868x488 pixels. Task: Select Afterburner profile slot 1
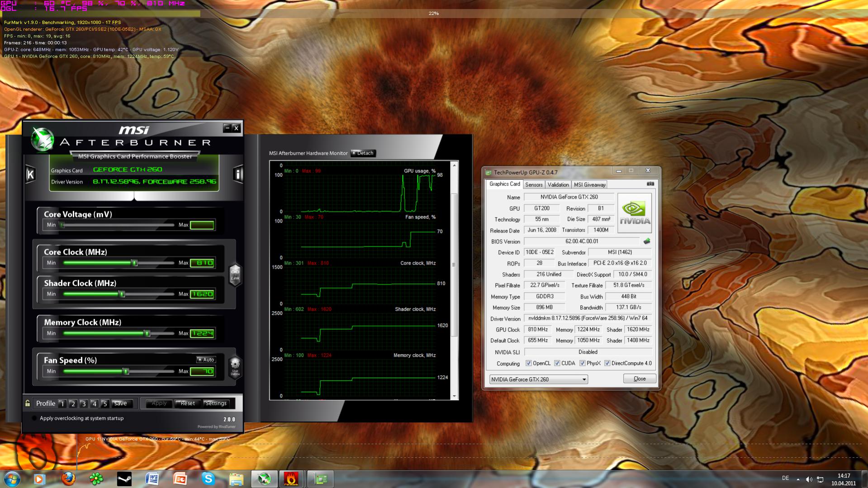(62, 403)
